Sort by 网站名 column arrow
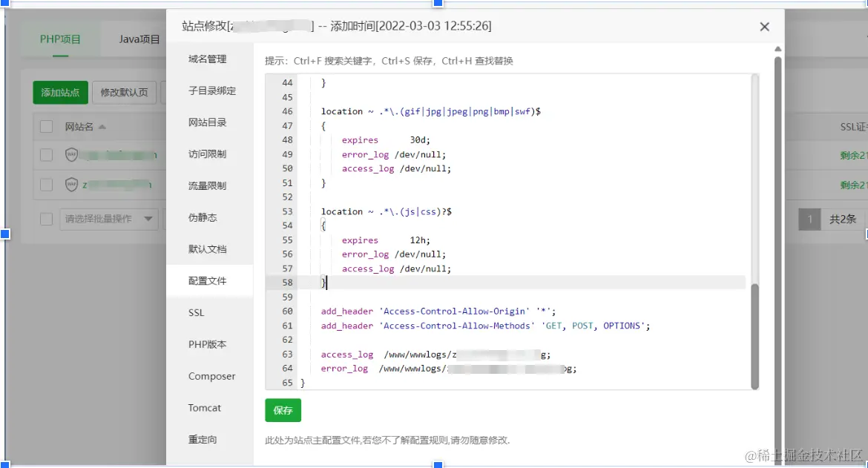 coord(102,127)
